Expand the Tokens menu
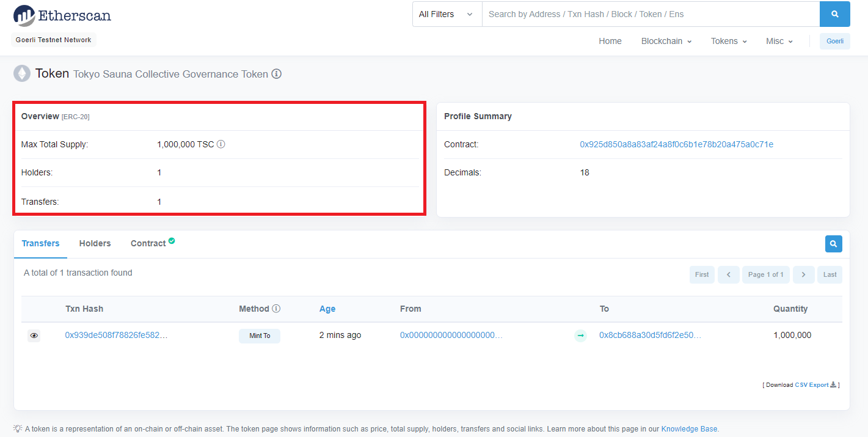The image size is (868, 437). click(x=729, y=41)
